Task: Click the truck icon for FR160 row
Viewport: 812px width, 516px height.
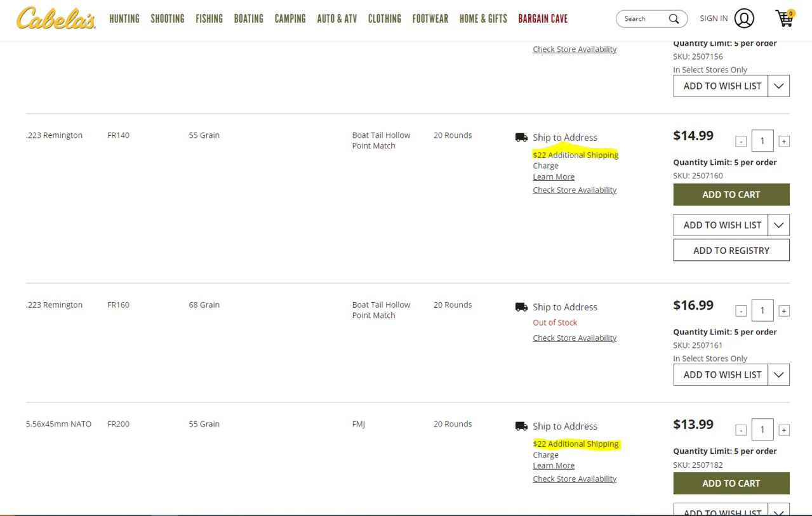Action: [x=521, y=307]
